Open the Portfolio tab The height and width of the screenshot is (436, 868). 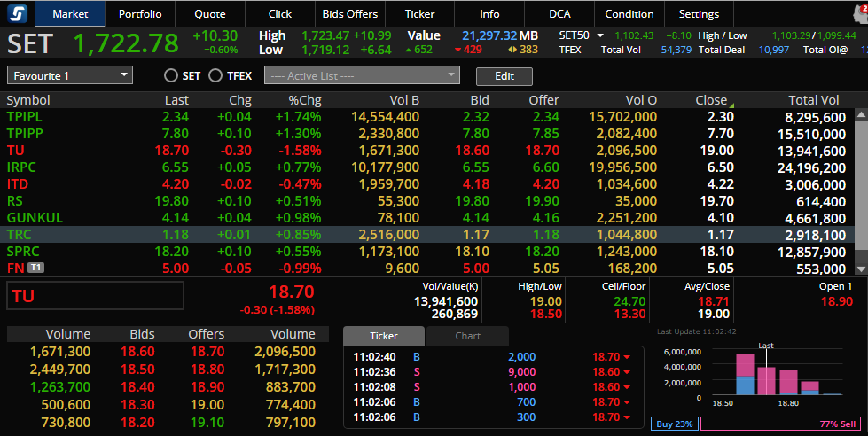click(140, 14)
